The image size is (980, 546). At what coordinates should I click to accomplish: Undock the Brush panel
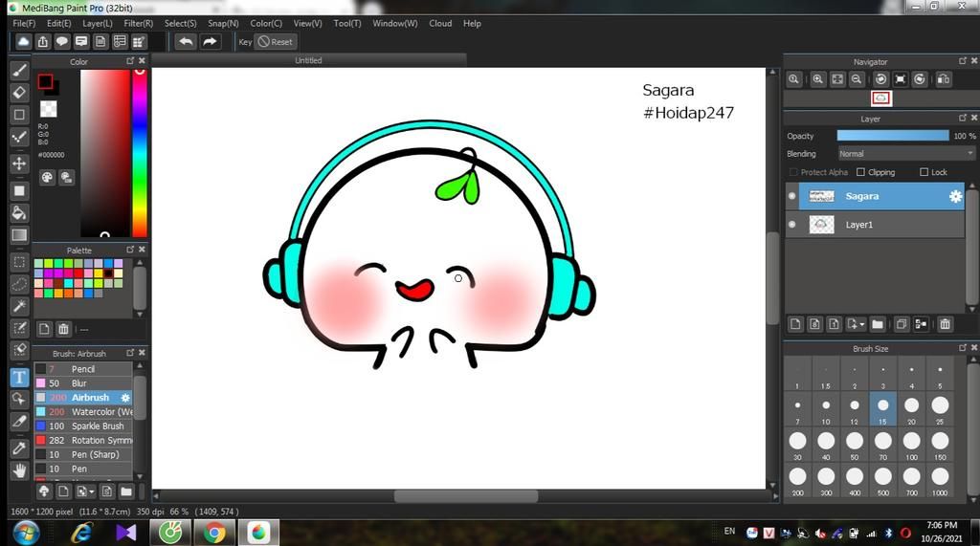point(130,352)
